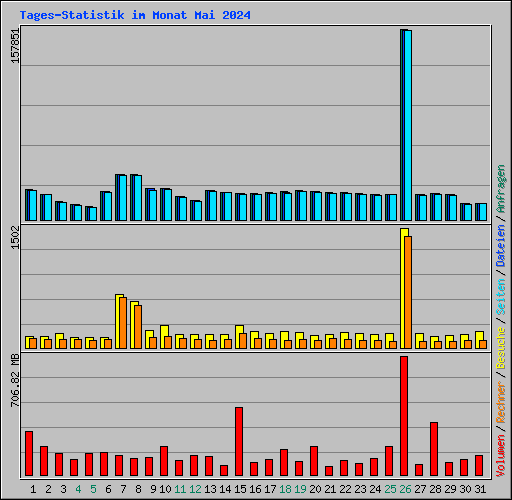Click day label 7 on the x-axis

pyautogui.click(x=123, y=489)
